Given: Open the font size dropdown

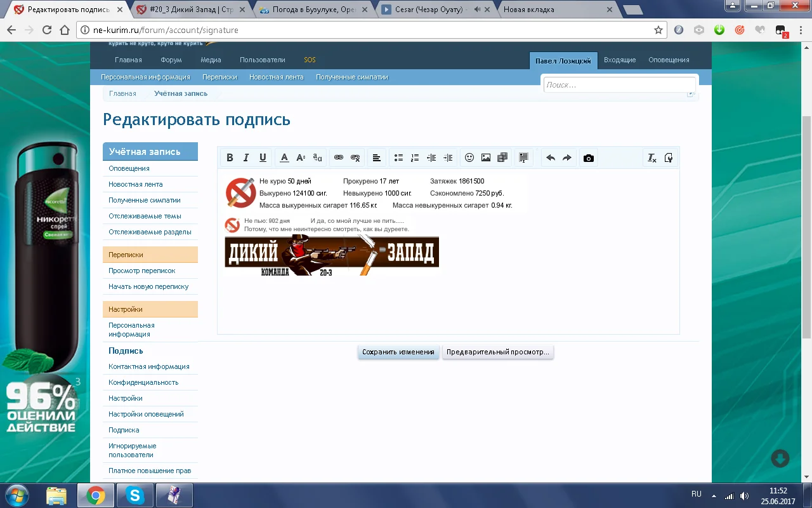Looking at the screenshot, I should [x=301, y=158].
